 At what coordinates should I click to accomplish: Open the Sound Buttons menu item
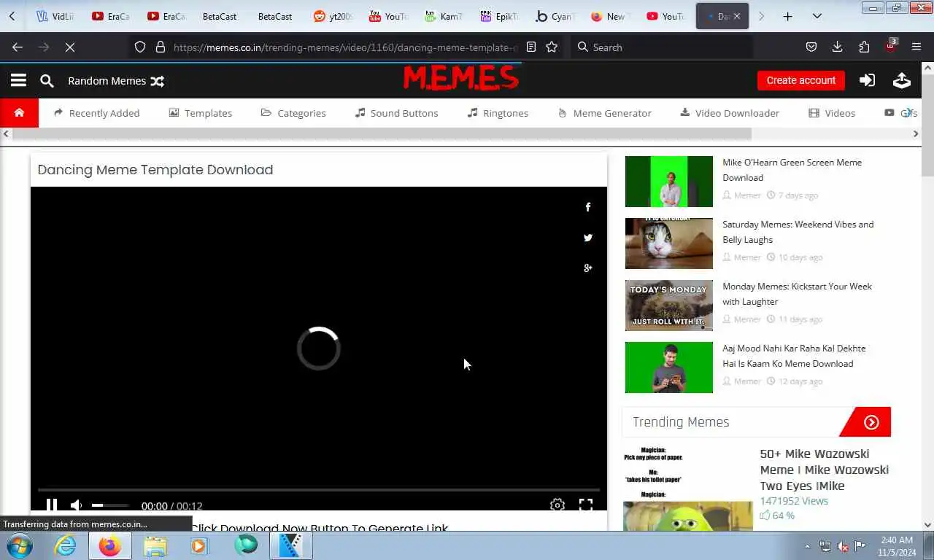coord(396,113)
